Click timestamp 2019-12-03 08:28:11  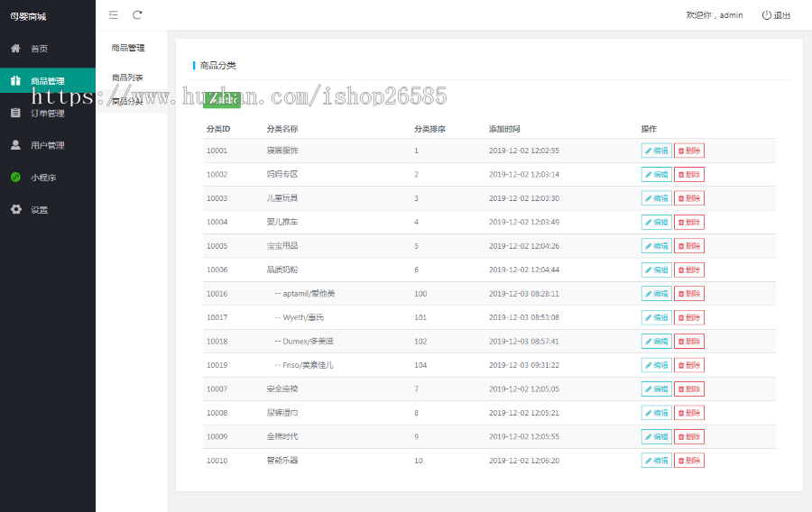524,293
